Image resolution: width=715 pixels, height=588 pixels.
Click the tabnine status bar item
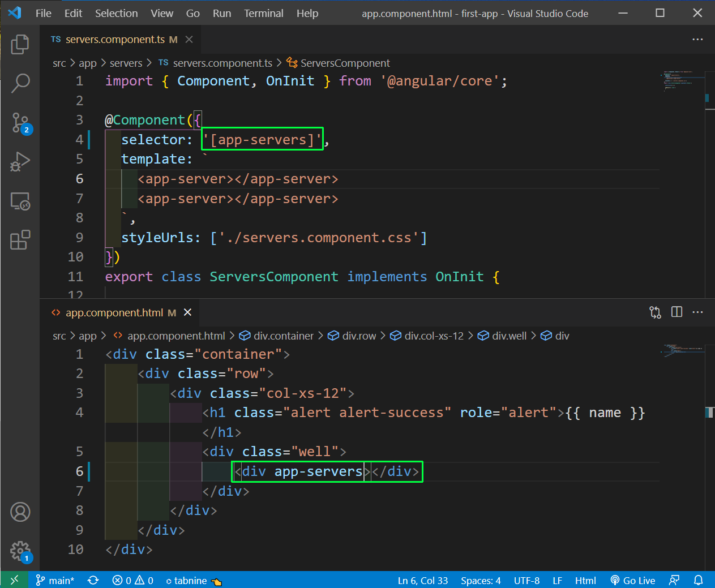pos(193,580)
